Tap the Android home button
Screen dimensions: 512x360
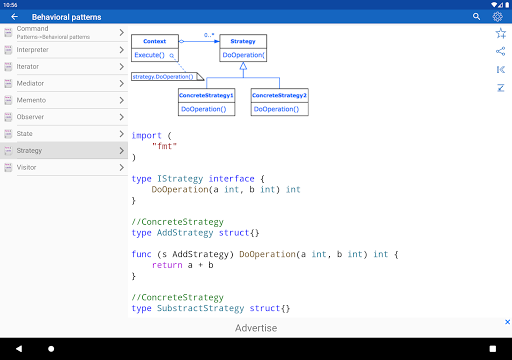pos(51,349)
